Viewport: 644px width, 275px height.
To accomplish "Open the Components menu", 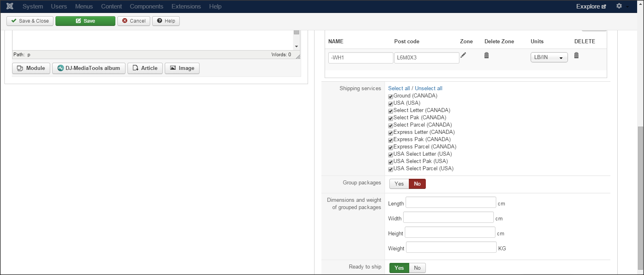I will click(147, 6).
